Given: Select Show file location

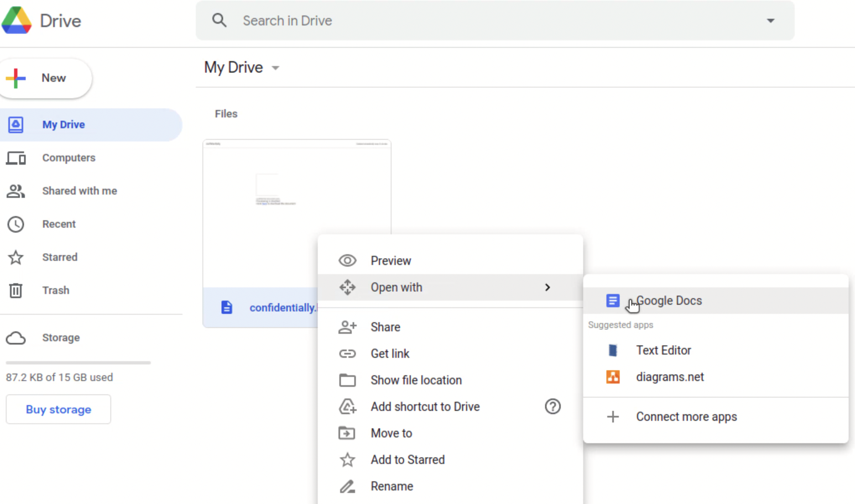Looking at the screenshot, I should click(450, 380).
